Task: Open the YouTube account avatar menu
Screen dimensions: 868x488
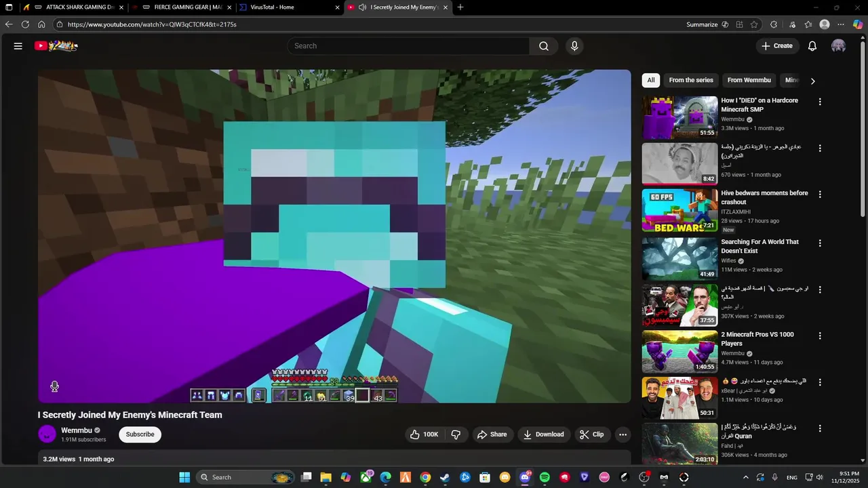Action: tap(839, 46)
